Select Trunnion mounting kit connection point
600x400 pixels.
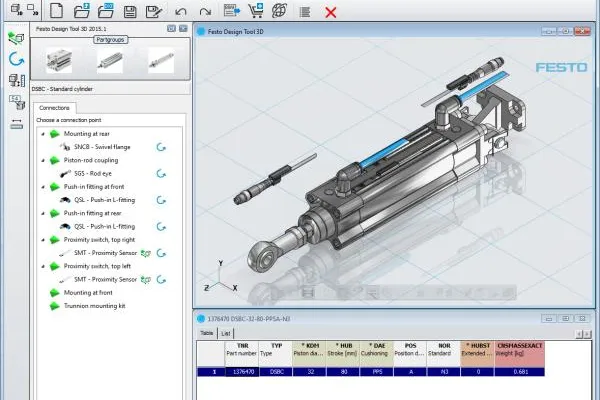95,306
